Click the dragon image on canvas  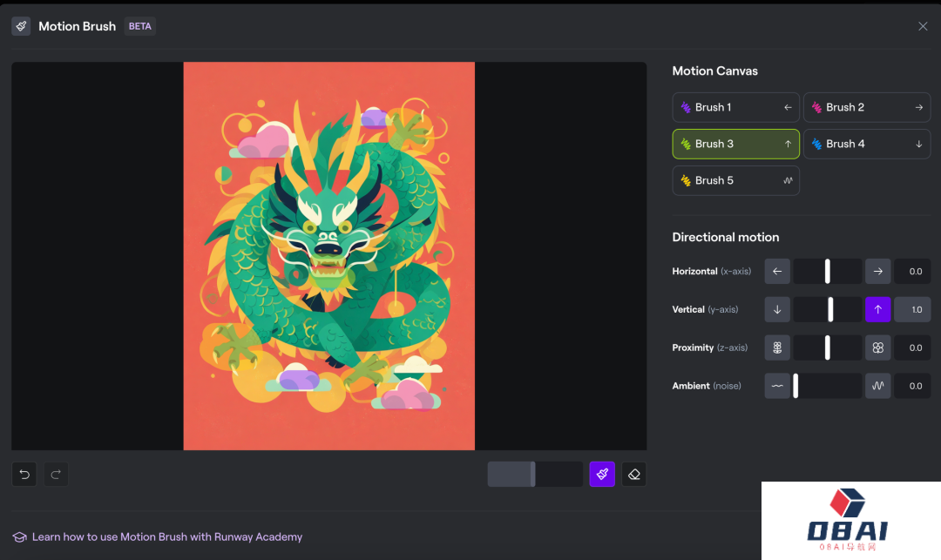[x=328, y=256]
